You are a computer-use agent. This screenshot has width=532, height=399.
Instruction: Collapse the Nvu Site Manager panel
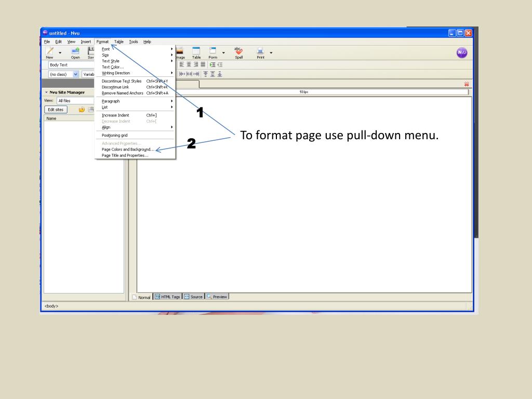[46, 92]
